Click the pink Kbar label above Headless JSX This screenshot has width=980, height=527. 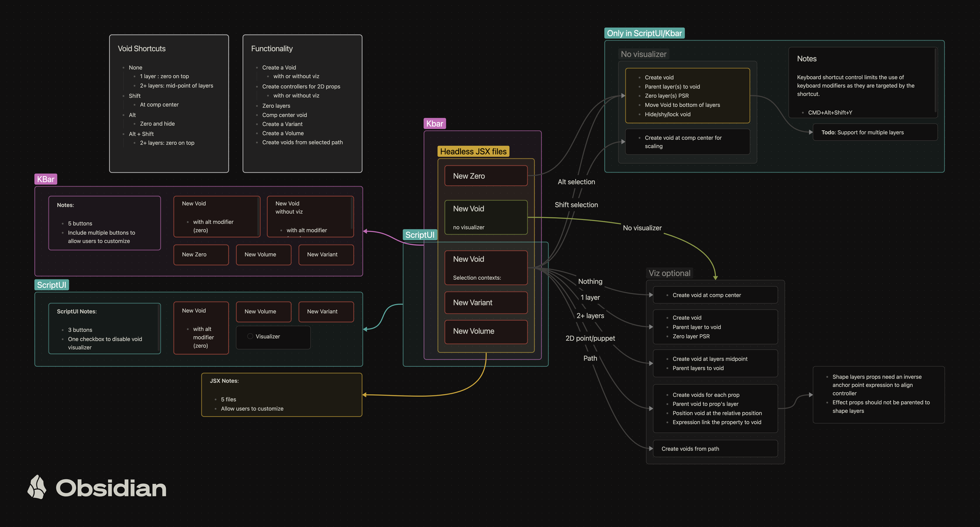(435, 124)
